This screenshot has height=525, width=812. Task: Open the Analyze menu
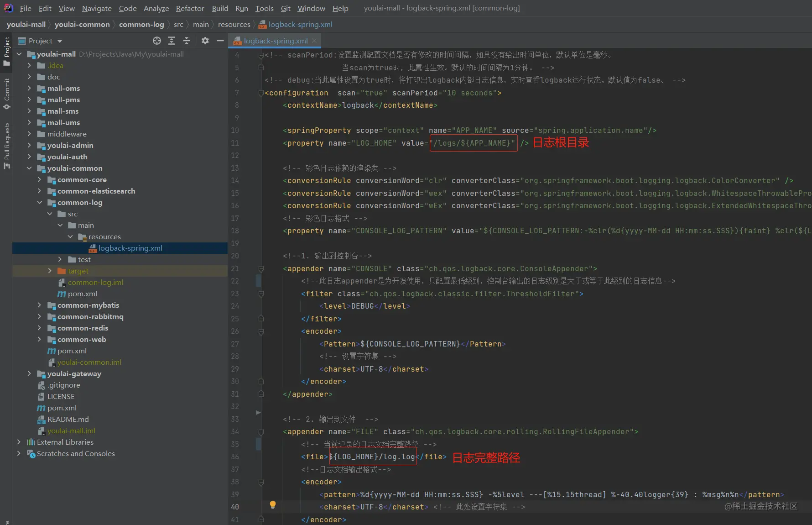tap(156, 8)
